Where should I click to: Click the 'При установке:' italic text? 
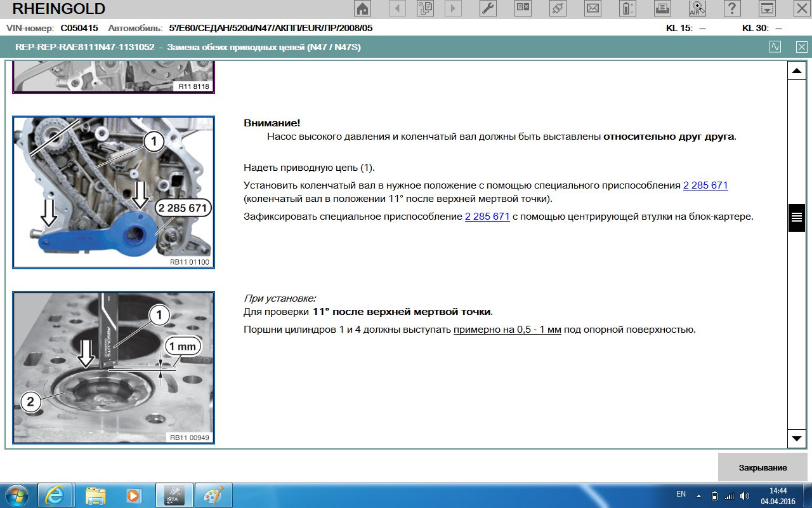coord(280,298)
